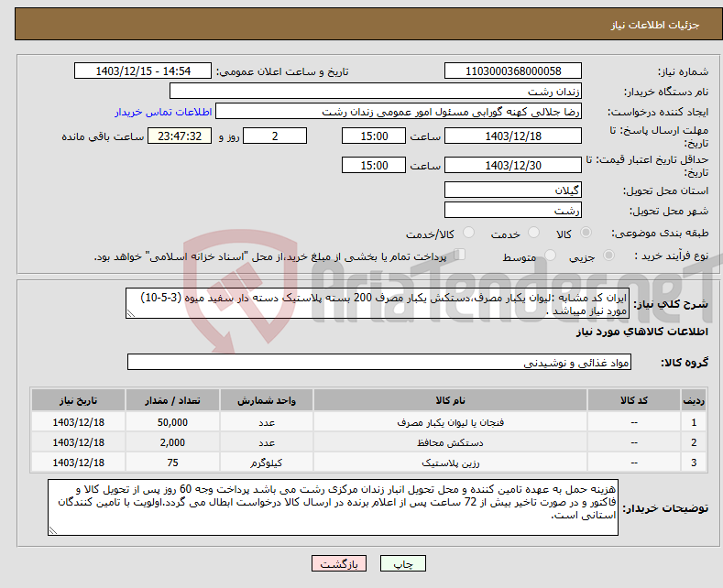The image size is (723, 588).
Task: Click the remaining time field 23:47:32
Action: pos(180,136)
